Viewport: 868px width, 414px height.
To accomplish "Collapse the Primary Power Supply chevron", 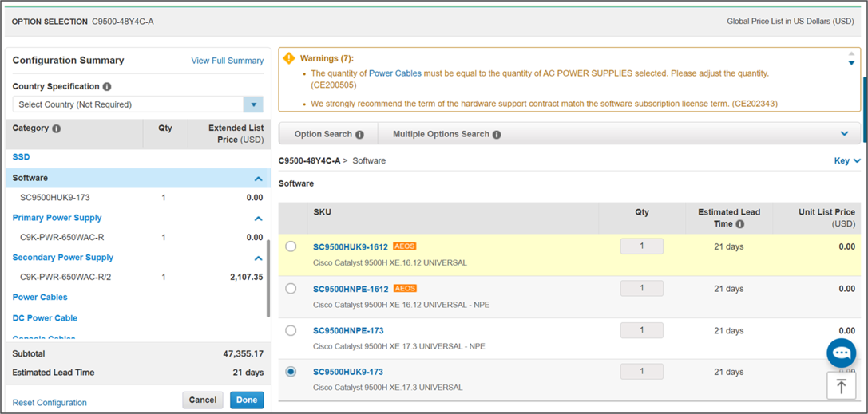I will [258, 219].
